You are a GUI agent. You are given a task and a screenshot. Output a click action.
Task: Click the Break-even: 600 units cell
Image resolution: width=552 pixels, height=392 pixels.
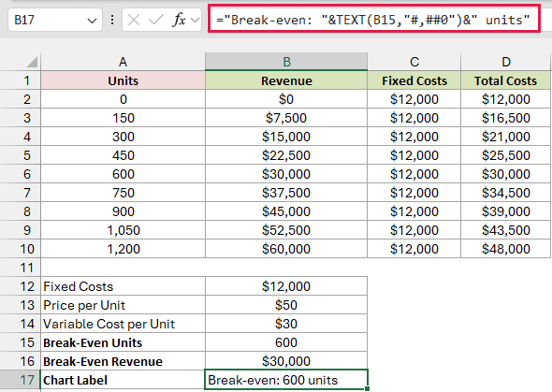click(x=286, y=379)
